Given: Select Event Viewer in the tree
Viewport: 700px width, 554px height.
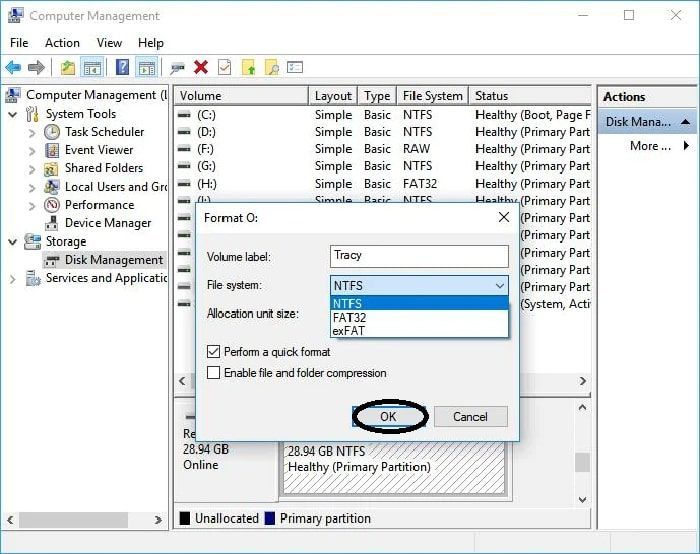Looking at the screenshot, I should coord(99,150).
